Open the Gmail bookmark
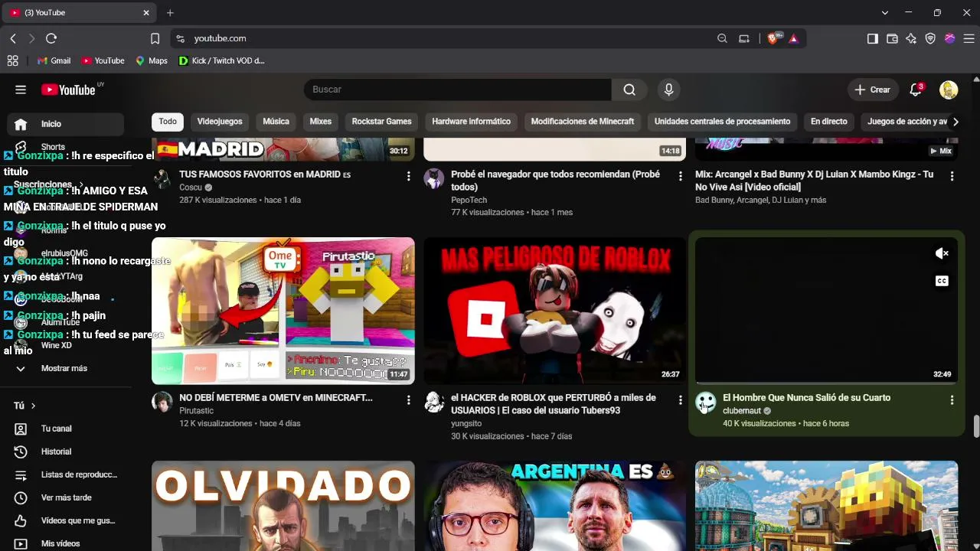The height and width of the screenshot is (551, 980). pos(54,60)
